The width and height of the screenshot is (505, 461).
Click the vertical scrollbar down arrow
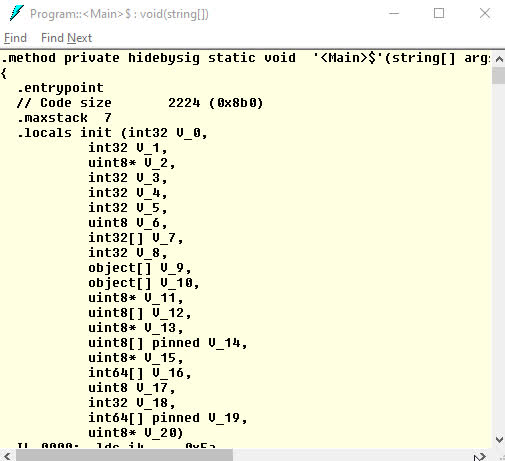pos(499,440)
